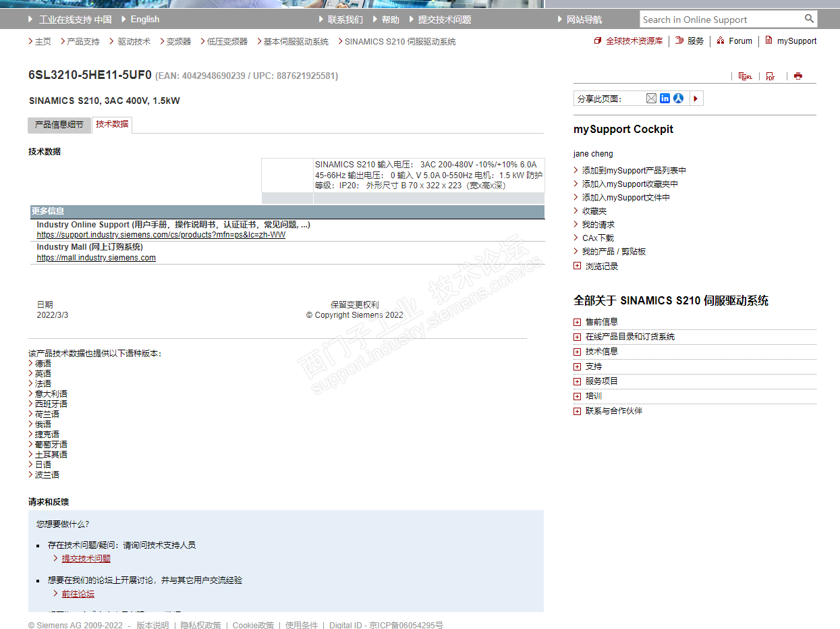
Task: Open 我的产品 / 剪贴板 link
Action: point(614,252)
